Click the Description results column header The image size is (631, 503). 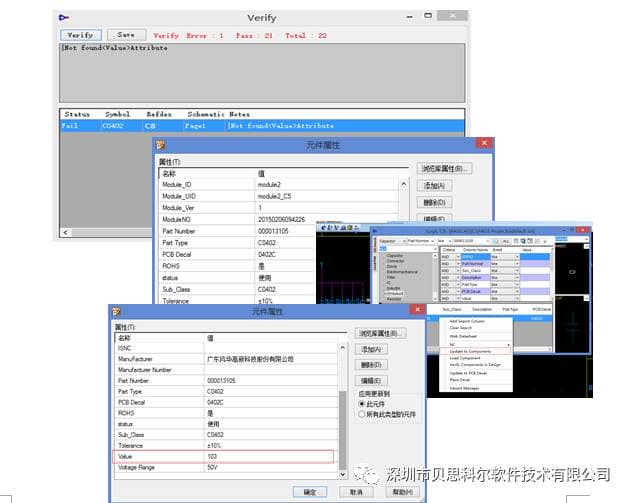[x=482, y=309]
